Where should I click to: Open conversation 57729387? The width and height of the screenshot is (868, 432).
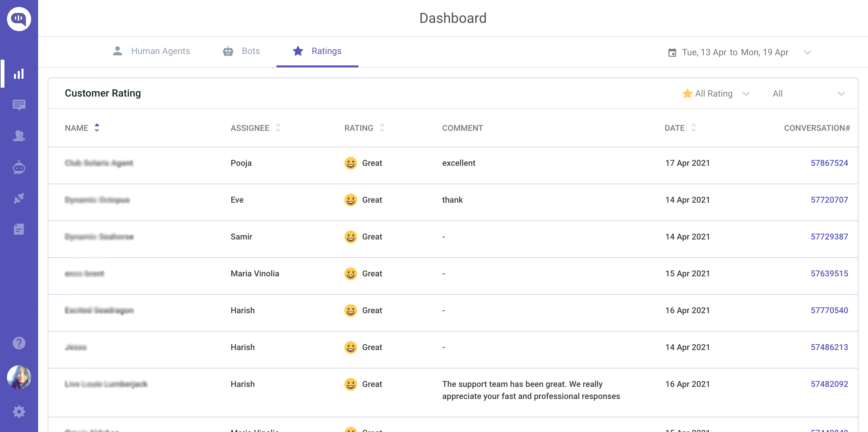coord(829,237)
